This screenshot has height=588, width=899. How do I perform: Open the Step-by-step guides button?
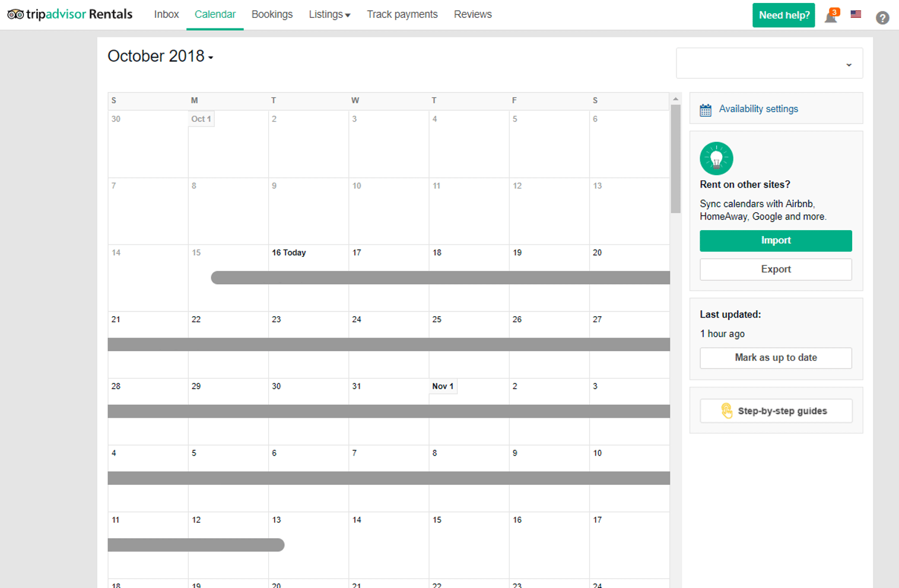tap(776, 411)
